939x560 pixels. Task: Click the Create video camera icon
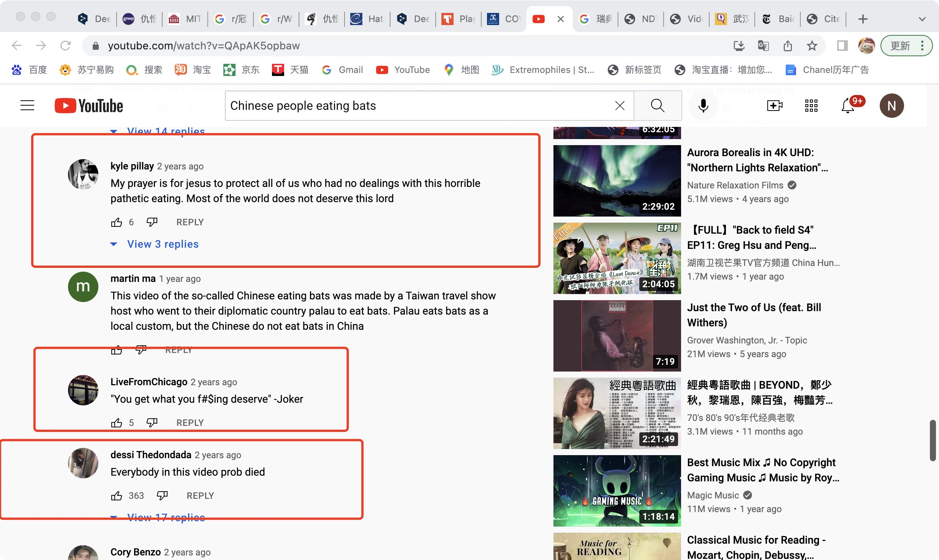pyautogui.click(x=775, y=106)
